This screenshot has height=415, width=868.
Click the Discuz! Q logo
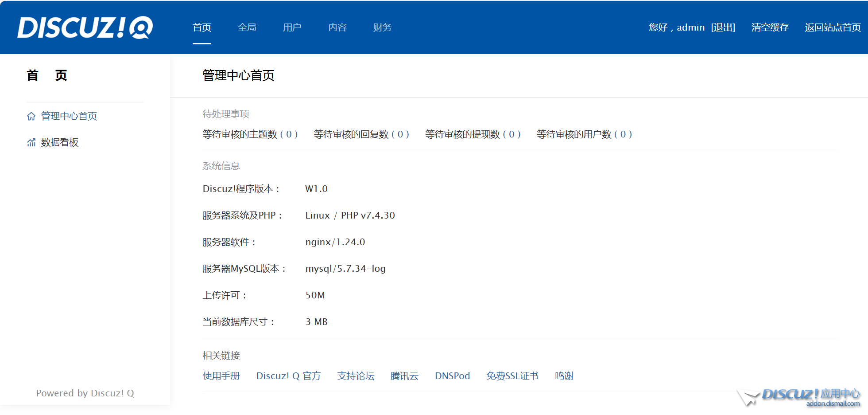[85, 27]
